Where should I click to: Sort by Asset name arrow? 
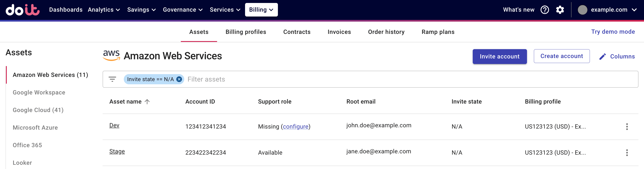click(147, 102)
